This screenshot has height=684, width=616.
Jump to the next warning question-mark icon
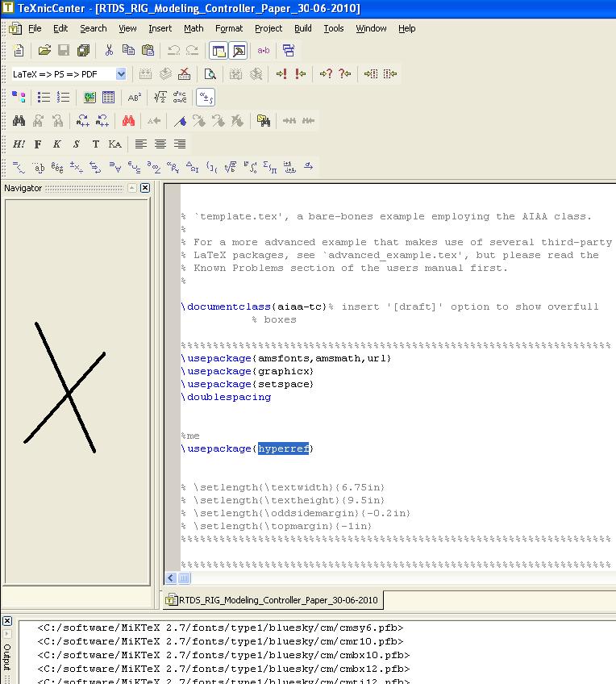tap(326, 74)
